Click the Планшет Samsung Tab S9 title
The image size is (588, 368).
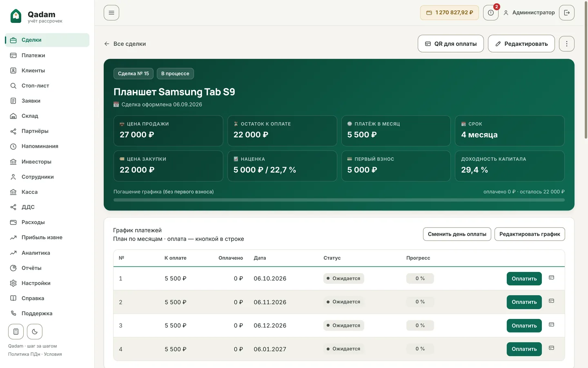coord(174,92)
